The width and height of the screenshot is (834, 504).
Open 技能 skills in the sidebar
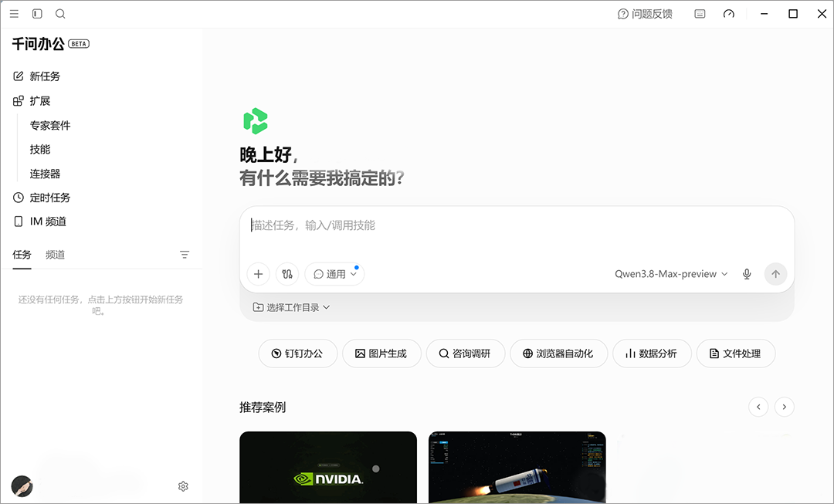click(40, 150)
